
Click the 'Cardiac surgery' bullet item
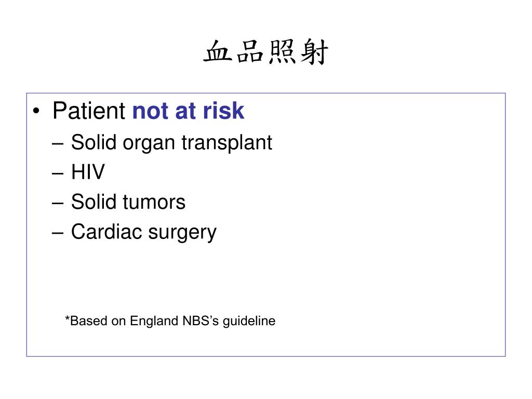pos(143,232)
